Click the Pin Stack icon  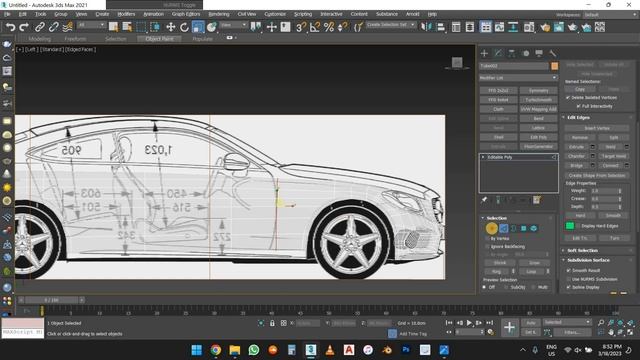(484, 200)
